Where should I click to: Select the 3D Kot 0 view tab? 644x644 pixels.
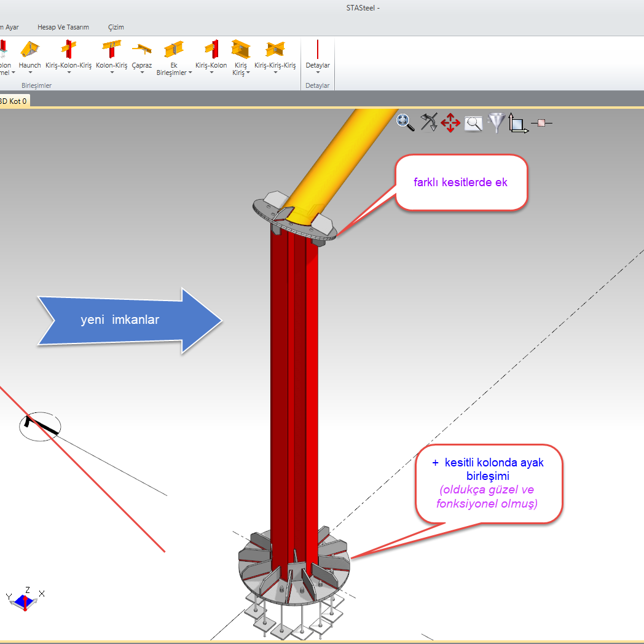14,101
